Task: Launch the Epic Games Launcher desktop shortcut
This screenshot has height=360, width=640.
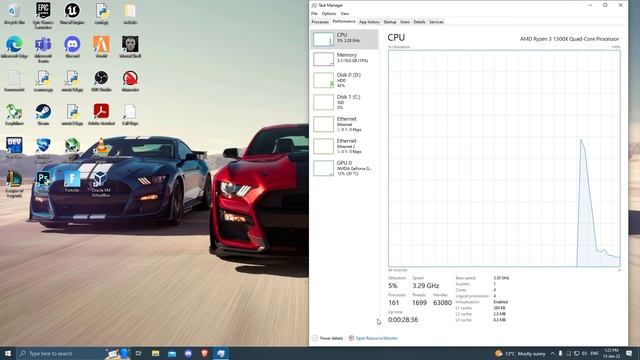Action: click(x=43, y=15)
